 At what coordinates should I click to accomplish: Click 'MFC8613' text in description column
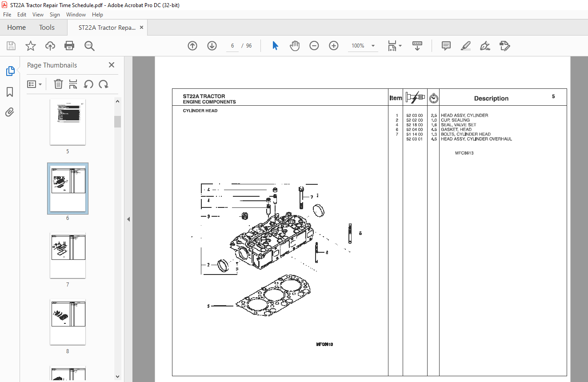(464, 153)
